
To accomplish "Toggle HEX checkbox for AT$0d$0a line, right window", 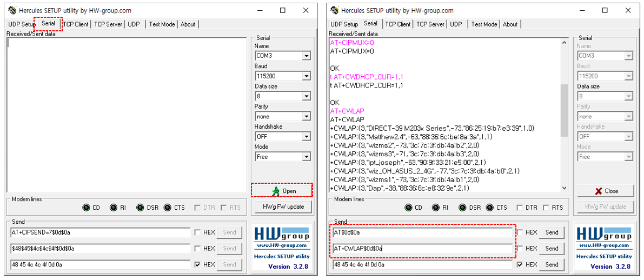I will point(520,232).
